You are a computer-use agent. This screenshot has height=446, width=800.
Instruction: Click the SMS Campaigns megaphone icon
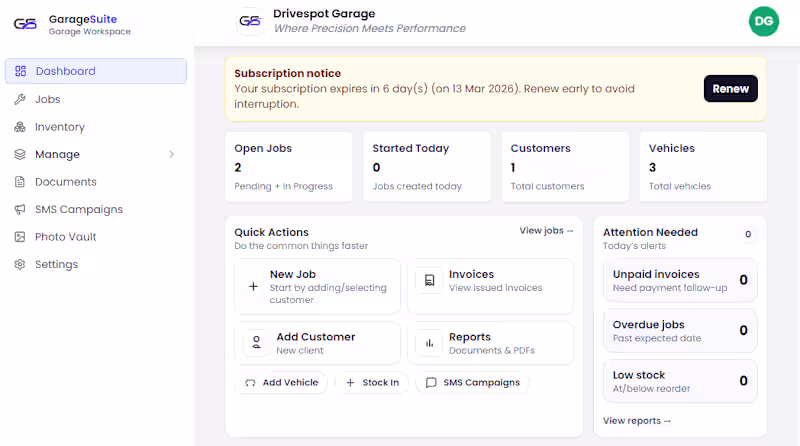[20, 209]
